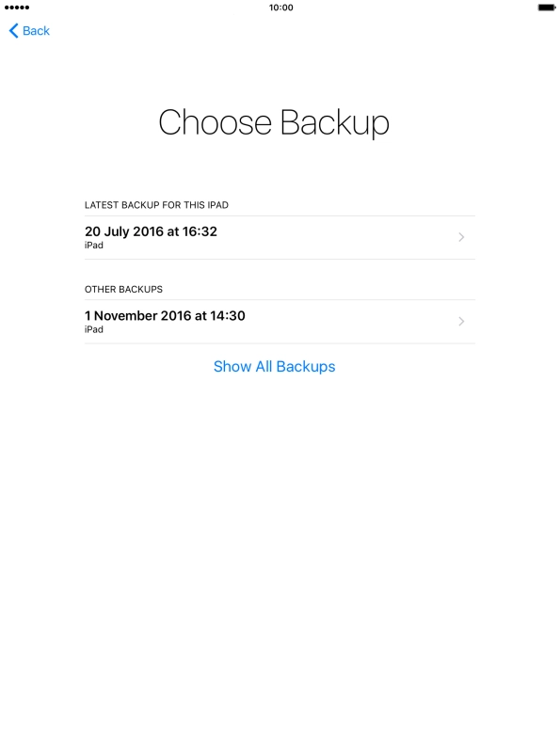Click empty space in the other backups row

pyautogui.click(x=348, y=322)
